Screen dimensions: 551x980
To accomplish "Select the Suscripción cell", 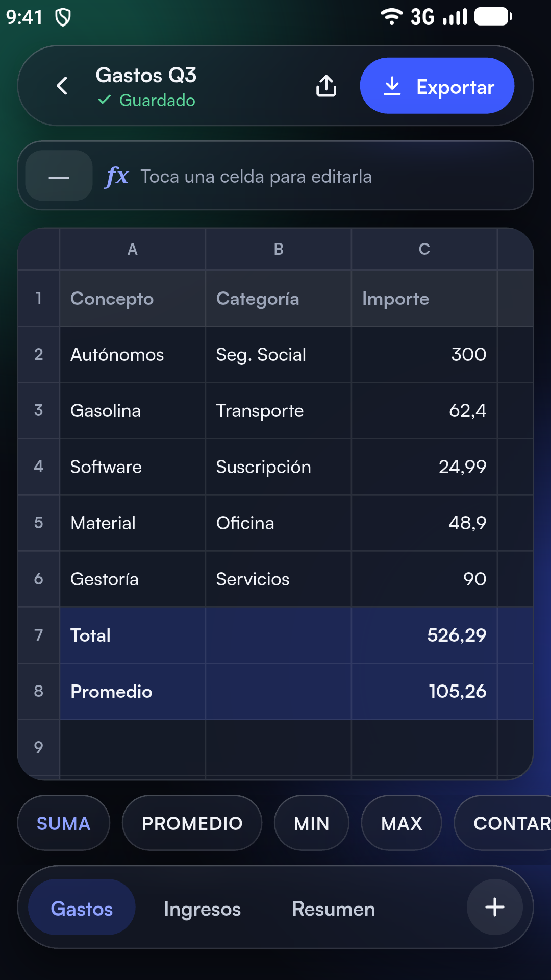I will (279, 467).
